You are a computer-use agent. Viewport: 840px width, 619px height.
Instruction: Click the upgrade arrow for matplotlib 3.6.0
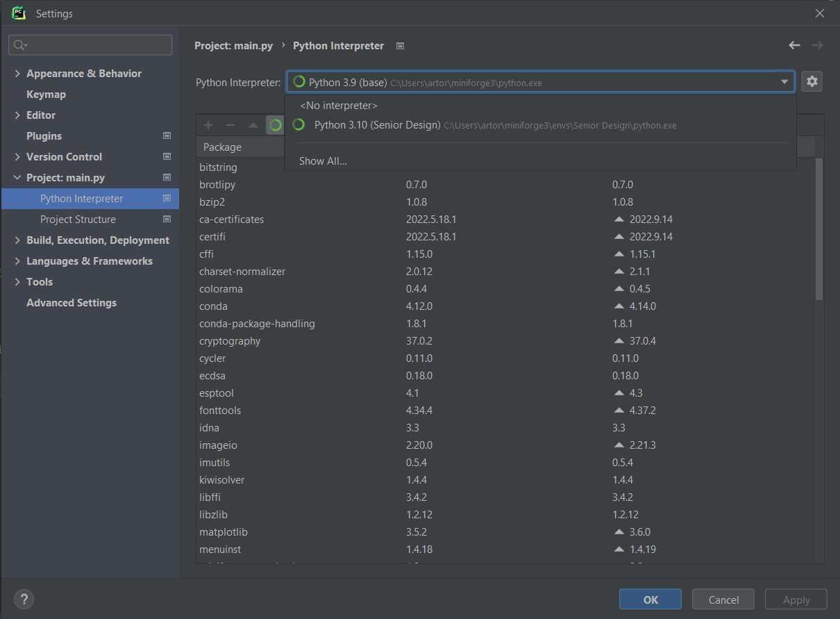click(619, 531)
